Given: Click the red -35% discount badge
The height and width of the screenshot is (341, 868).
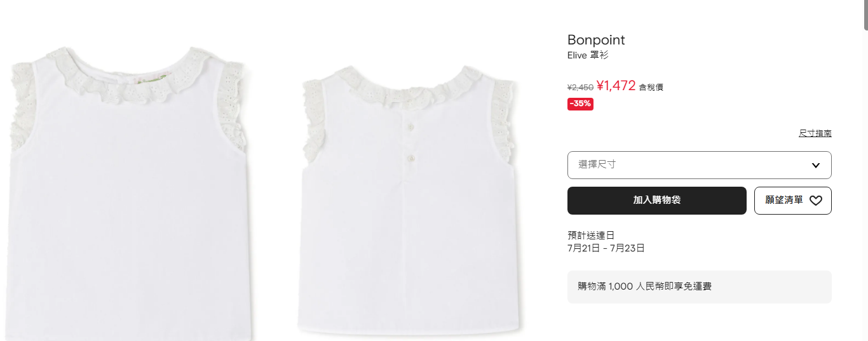Looking at the screenshot, I should click(580, 104).
